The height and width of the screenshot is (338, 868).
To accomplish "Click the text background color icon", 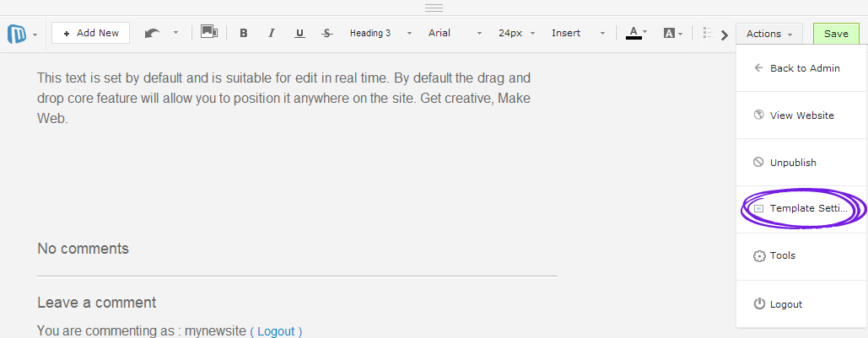I will click(x=669, y=33).
